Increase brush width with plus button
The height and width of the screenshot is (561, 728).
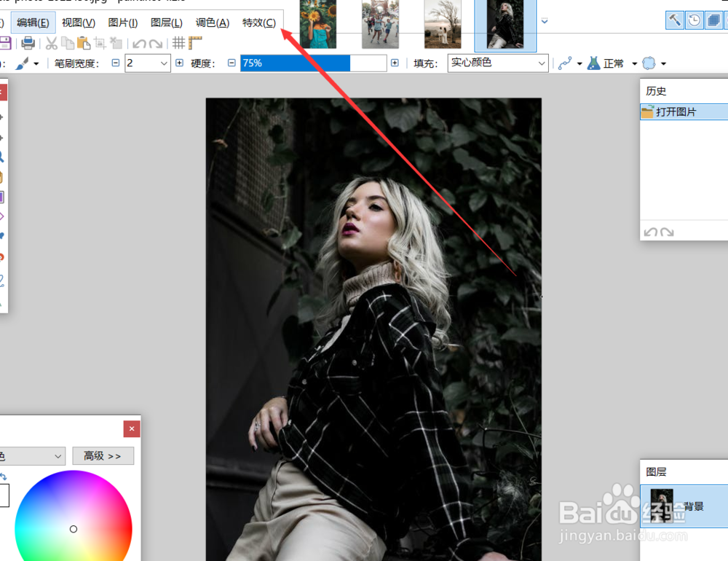click(x=179, y=63)
